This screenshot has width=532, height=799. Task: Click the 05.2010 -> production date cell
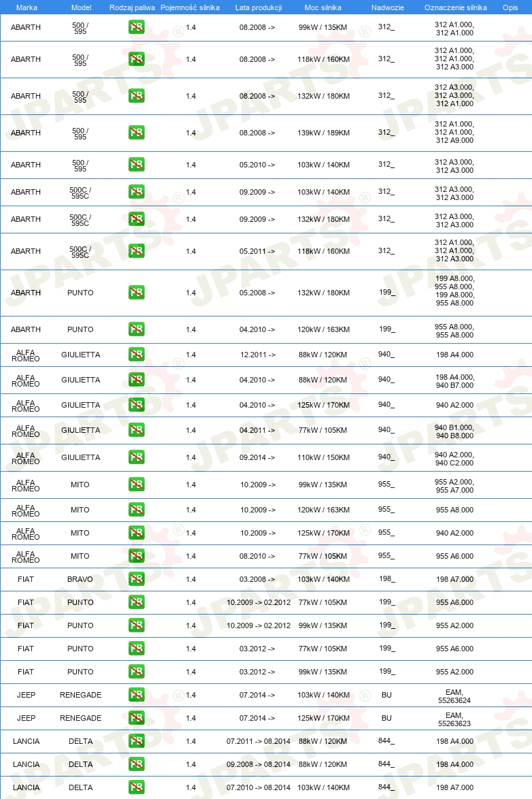point(257,165)
